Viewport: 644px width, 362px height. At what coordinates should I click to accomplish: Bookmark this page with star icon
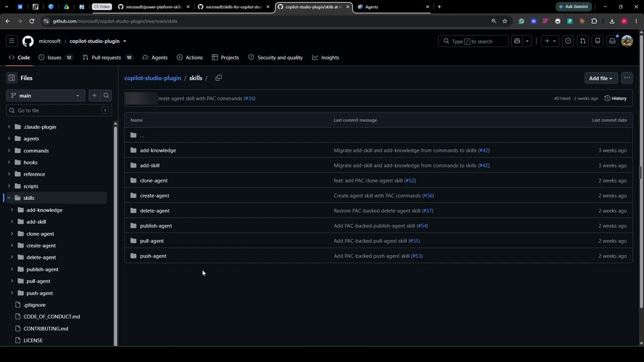[505, 21]
